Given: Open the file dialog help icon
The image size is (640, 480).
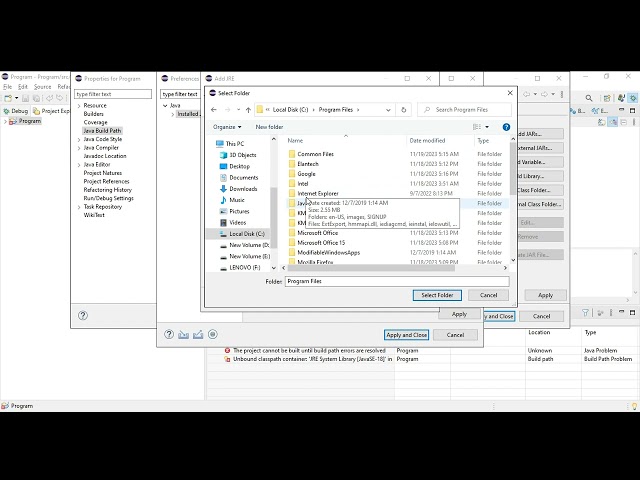Looking at the screenshot, I should pyautogui.click(x=506, y=127).
